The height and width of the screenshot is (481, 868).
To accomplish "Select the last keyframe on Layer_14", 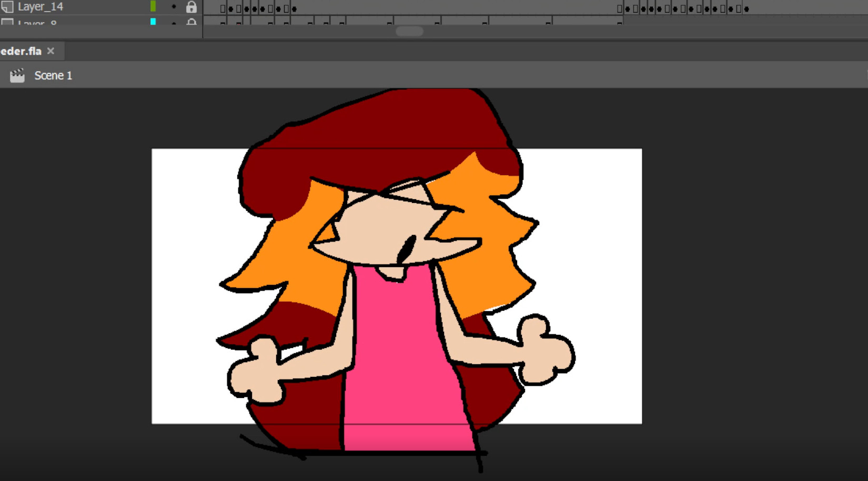I will coord(746,8).
